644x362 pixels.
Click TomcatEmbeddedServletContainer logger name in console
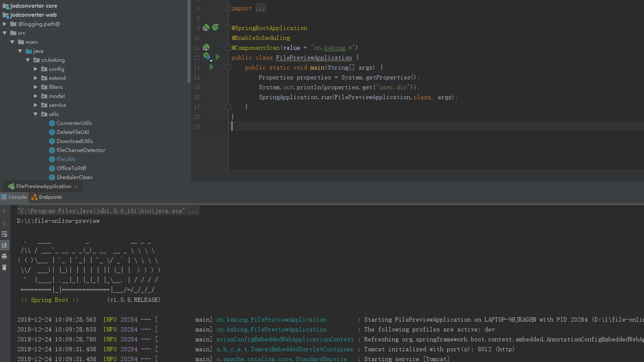285,350
